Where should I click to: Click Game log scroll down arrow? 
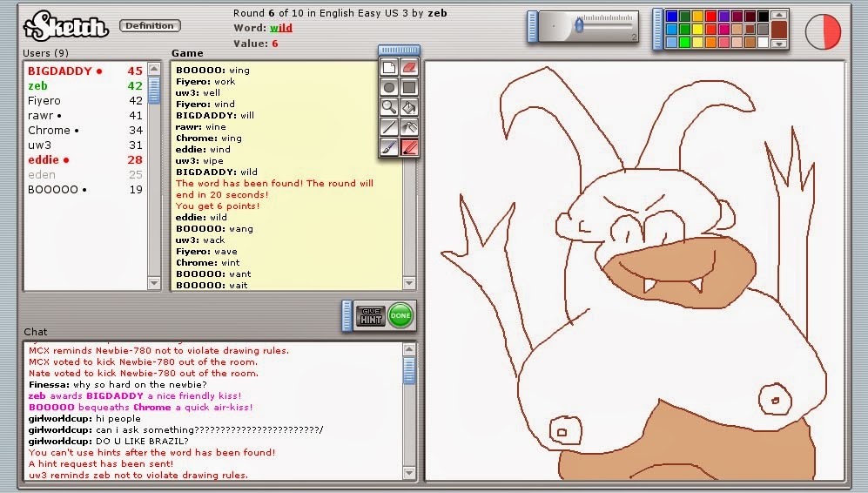coord(409,283)
